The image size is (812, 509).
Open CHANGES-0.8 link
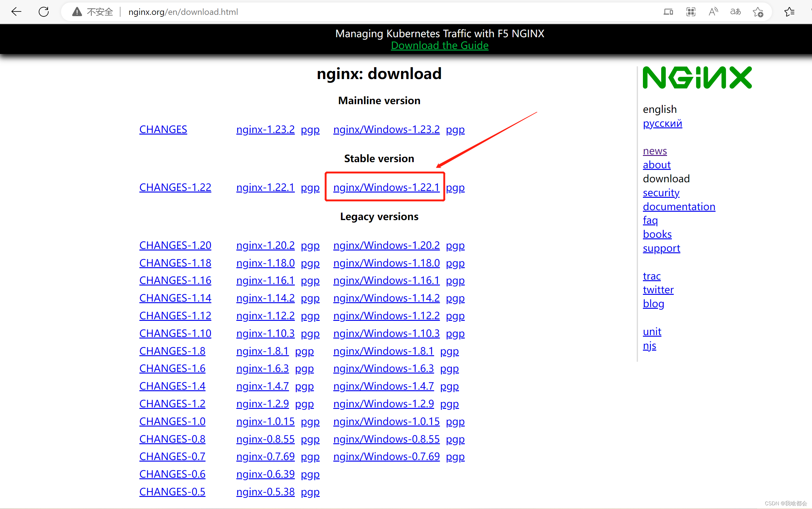[172, 439]
